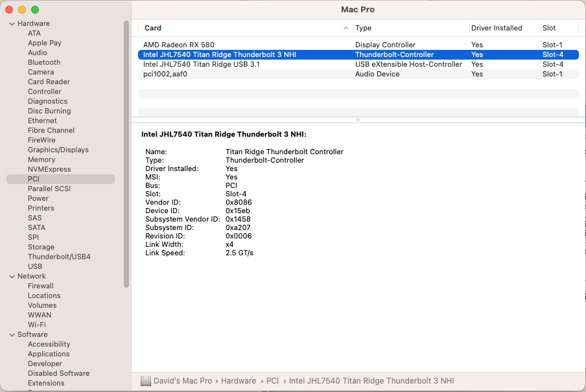Open Volumes under Network
This screenshot has height=392, width=586.
[42, 305]
